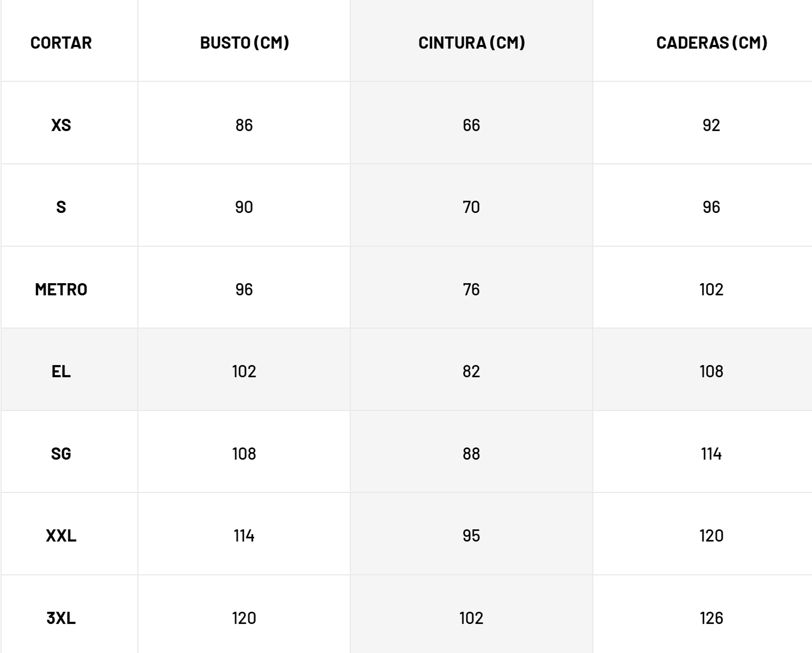Click the XS size row label
The image size is (812, 653).
coord(61,125)
